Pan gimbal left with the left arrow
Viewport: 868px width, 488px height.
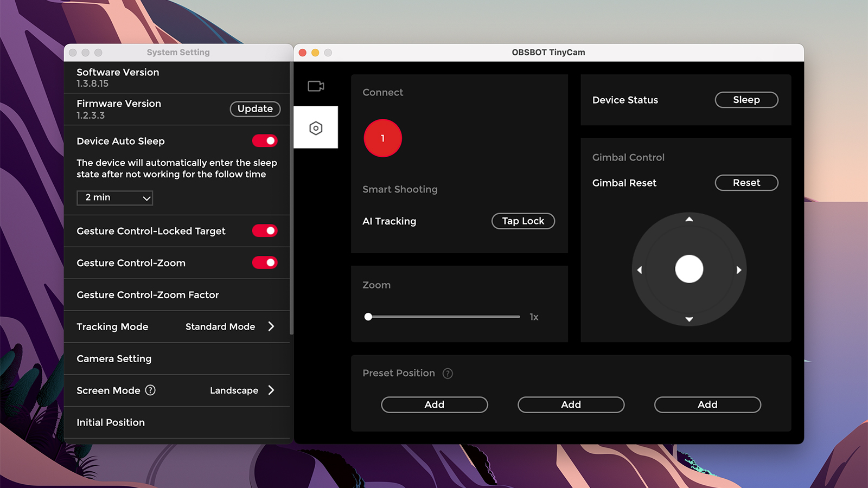pyautogui.click(x=639, y=269)
